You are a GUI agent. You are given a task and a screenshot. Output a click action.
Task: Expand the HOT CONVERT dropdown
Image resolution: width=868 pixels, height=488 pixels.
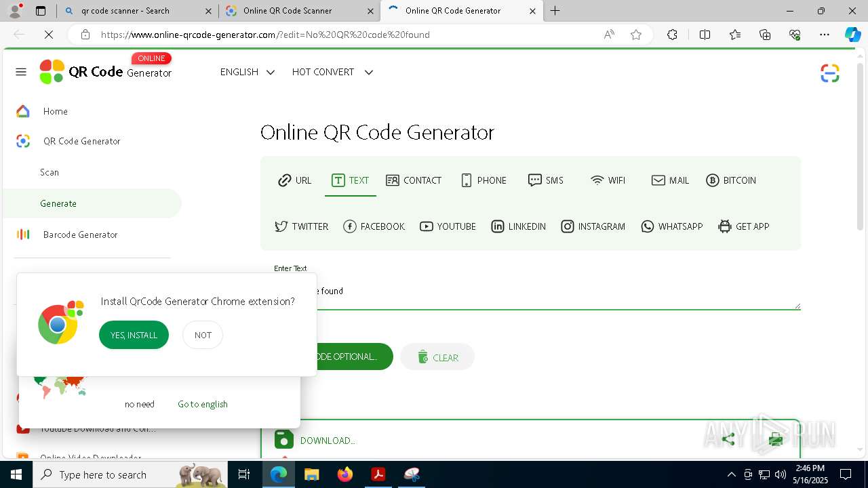coord(333,72)
